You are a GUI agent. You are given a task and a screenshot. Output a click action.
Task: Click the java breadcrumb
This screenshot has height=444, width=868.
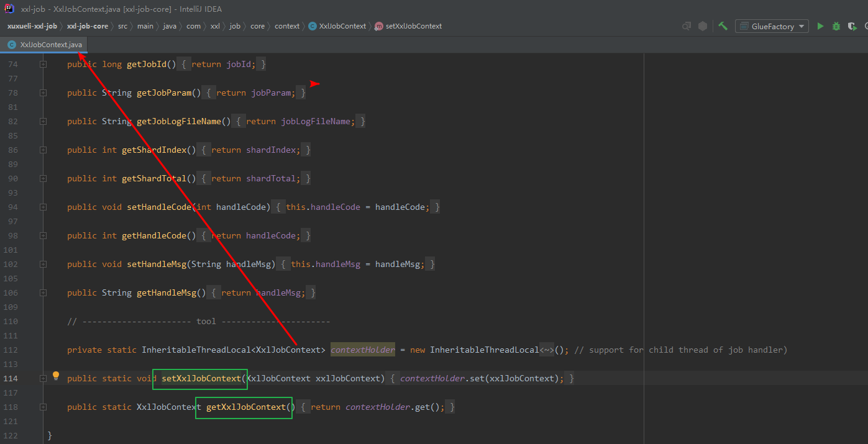[170, 26]
